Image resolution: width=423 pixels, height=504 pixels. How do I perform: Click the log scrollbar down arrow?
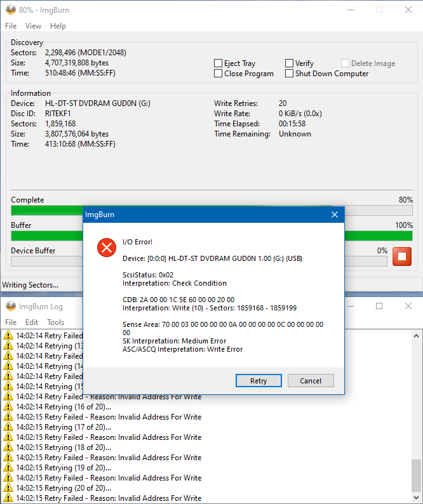coord(416,497)
